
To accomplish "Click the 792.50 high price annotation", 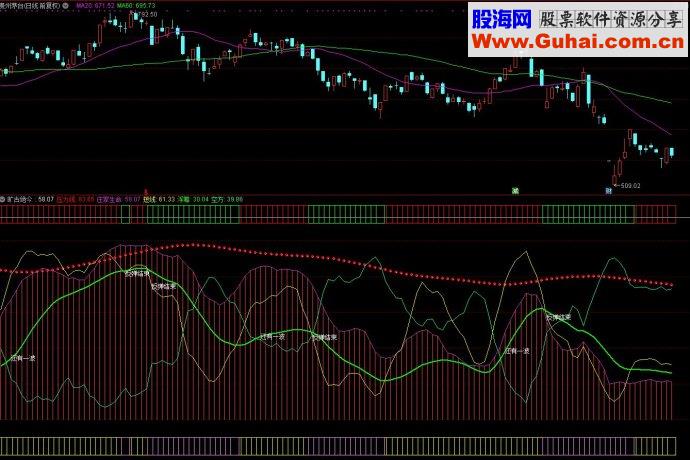I will (x=147, y=15).
